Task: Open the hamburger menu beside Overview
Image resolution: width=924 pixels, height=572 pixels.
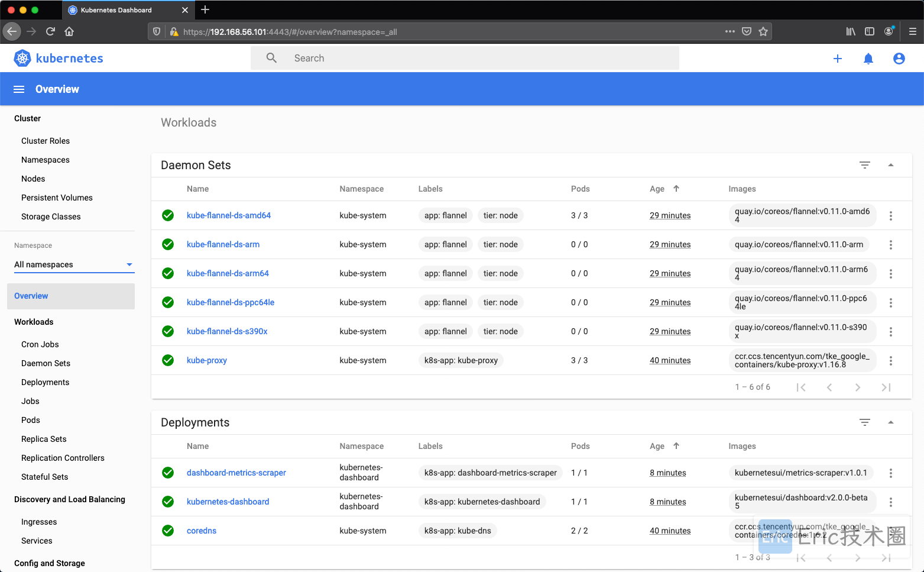Action: tap(19, 89)
